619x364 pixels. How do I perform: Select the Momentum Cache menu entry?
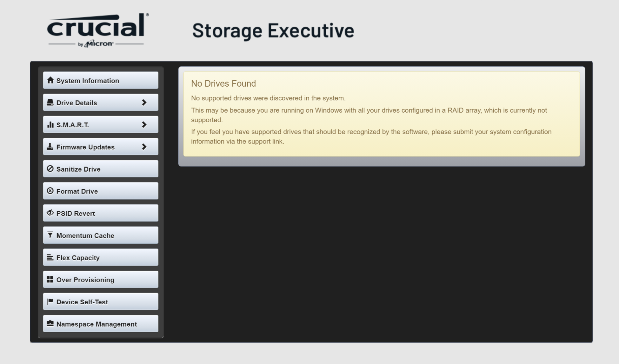[x=100, y=235]
